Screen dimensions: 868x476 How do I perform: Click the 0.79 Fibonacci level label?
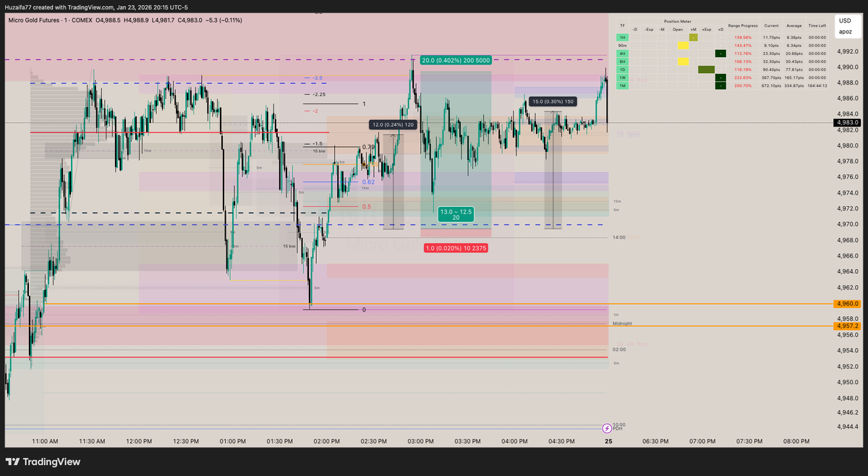coord(368,147)
